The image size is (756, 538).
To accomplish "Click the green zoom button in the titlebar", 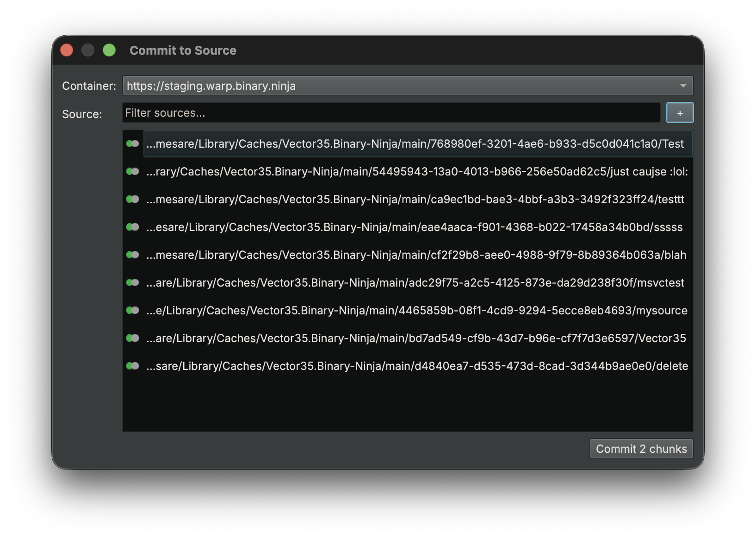I will pos(109,50).
